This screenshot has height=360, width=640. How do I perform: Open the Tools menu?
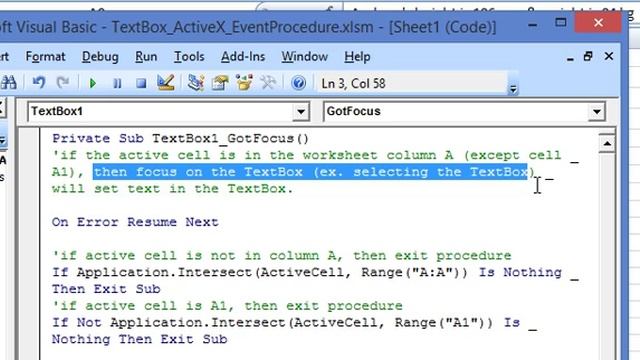189,57
